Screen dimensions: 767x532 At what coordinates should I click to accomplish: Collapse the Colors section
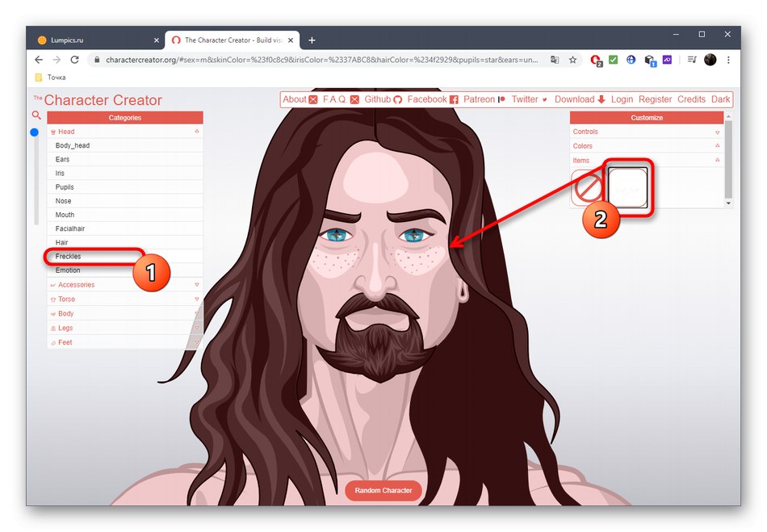[x=646, y=145]
